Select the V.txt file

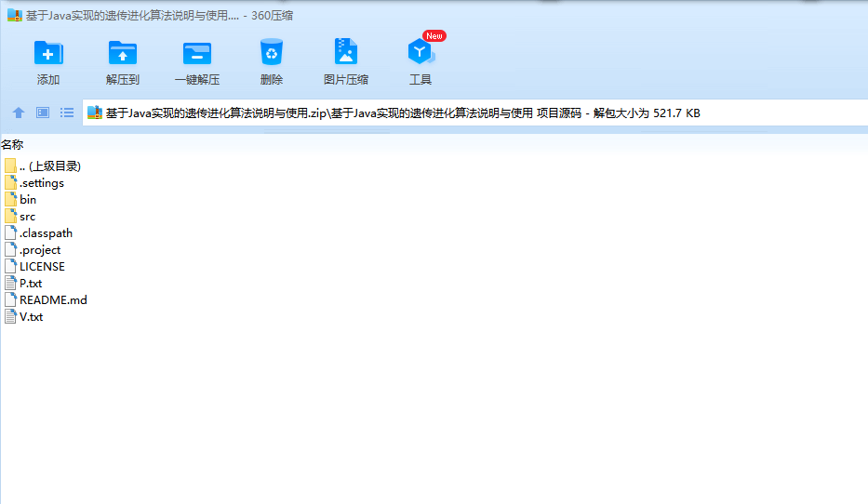(x=24, y=316)
